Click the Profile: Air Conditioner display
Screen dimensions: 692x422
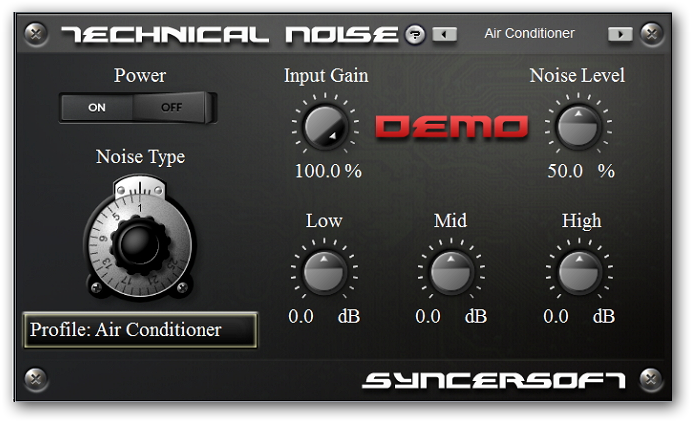pos(140,330)
